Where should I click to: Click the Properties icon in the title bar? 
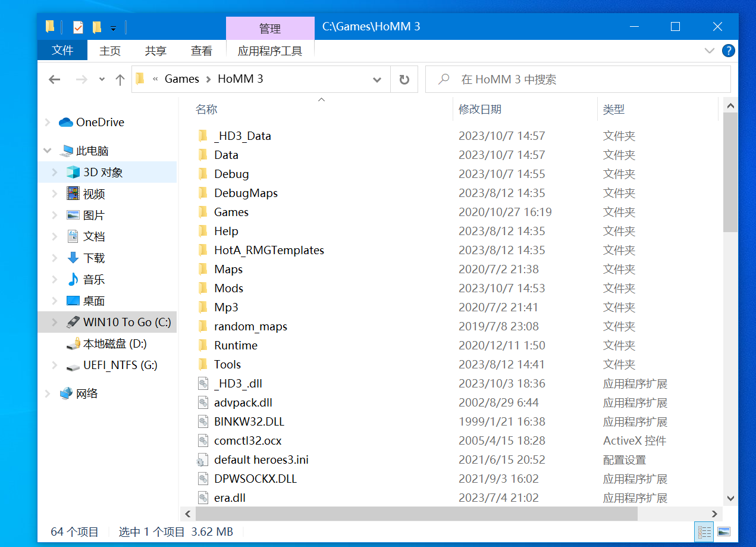pyautogui.click(x=78, y=27)
